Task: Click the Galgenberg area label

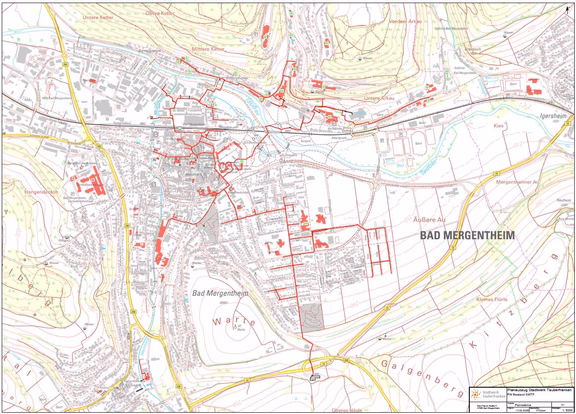Action: (422, 378)
